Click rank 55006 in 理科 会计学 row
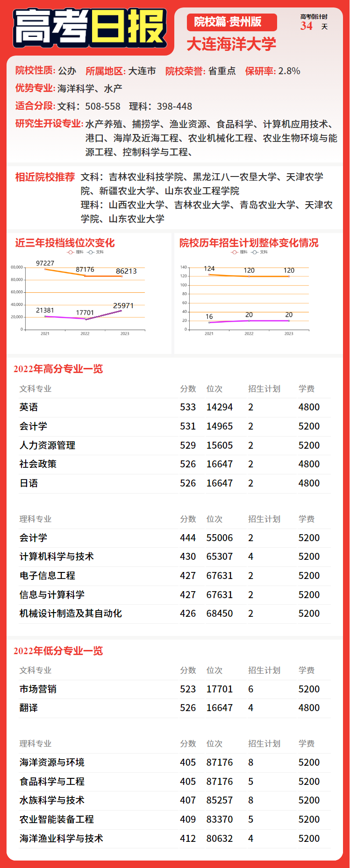 click(220, 538)
